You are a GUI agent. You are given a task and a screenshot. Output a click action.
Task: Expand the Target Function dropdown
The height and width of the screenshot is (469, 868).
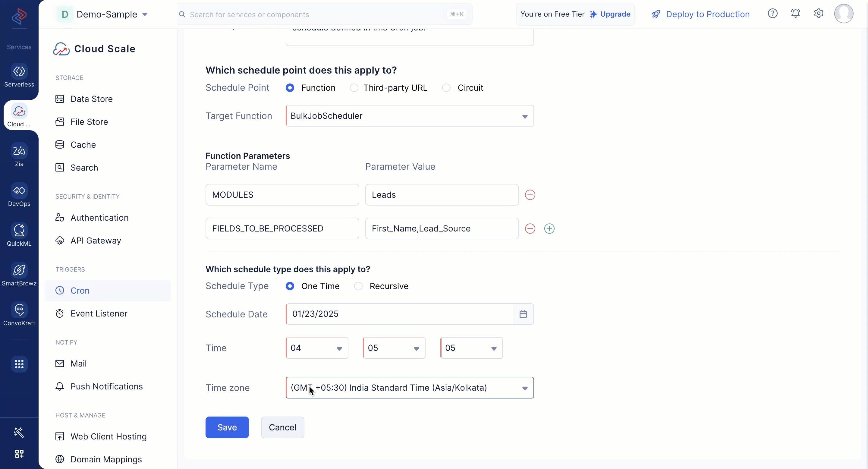525,116
